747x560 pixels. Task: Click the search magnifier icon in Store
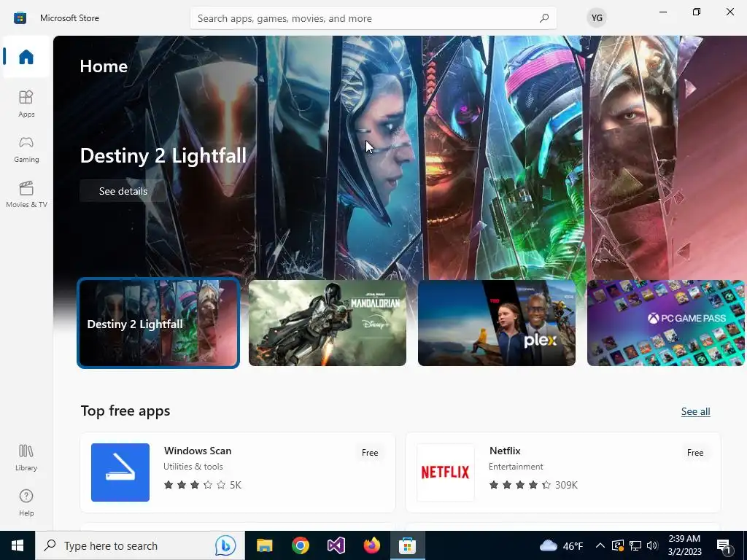pyautogui.click(x=544, y=18)
